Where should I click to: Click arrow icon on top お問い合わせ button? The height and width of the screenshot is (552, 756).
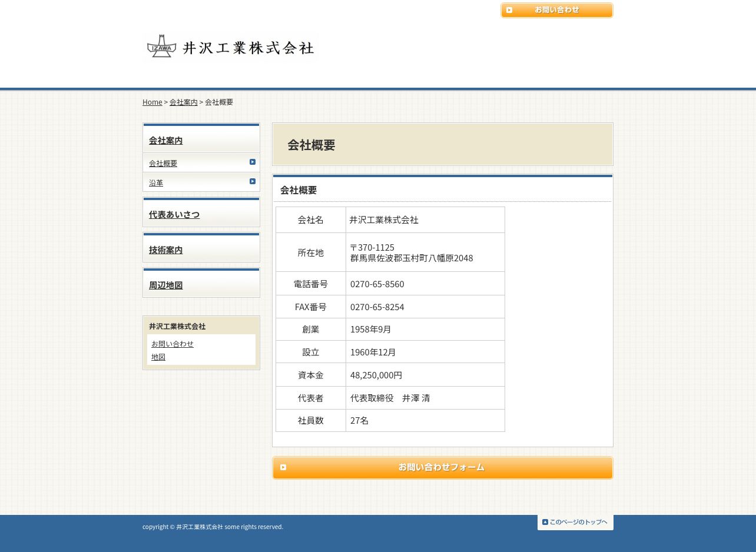click(x=509, y=10)
